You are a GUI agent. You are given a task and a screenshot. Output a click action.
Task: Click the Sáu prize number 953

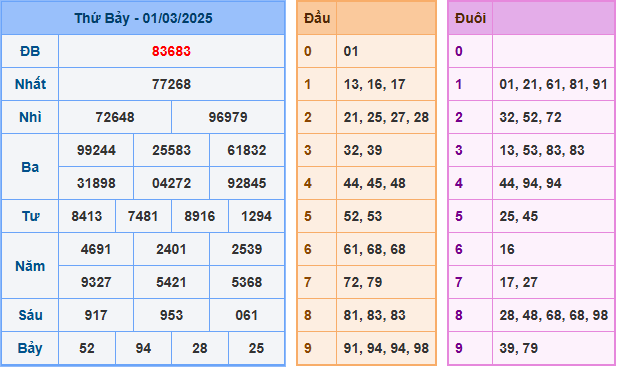point(171,315)
